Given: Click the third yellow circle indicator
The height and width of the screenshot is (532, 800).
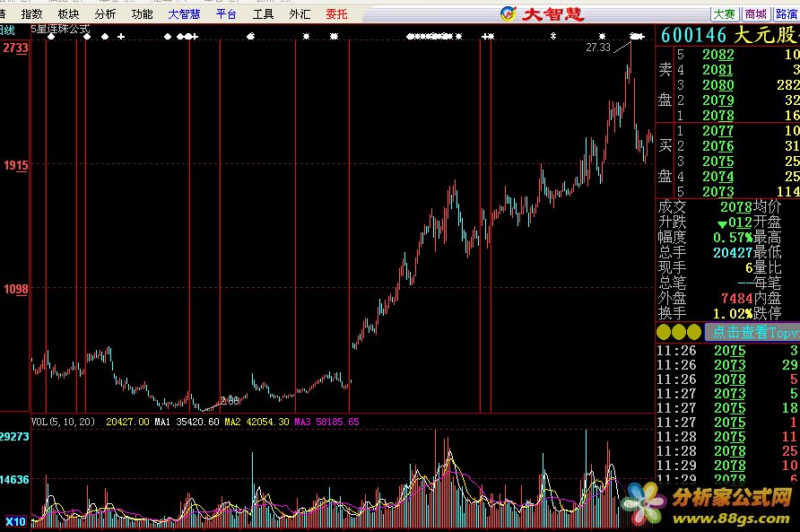Looking at the screenshot, I should pos(694,332).
